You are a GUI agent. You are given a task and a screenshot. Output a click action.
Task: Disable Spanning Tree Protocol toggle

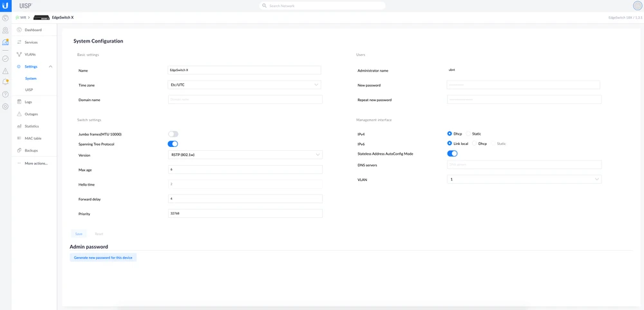(x=173, y=144)
